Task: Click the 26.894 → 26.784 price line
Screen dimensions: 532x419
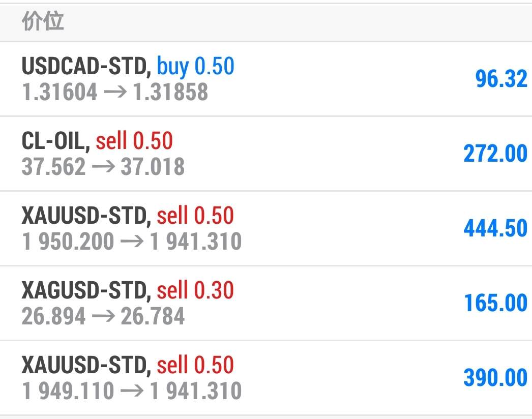Action: pyautogui.click(x=103, y=316)
